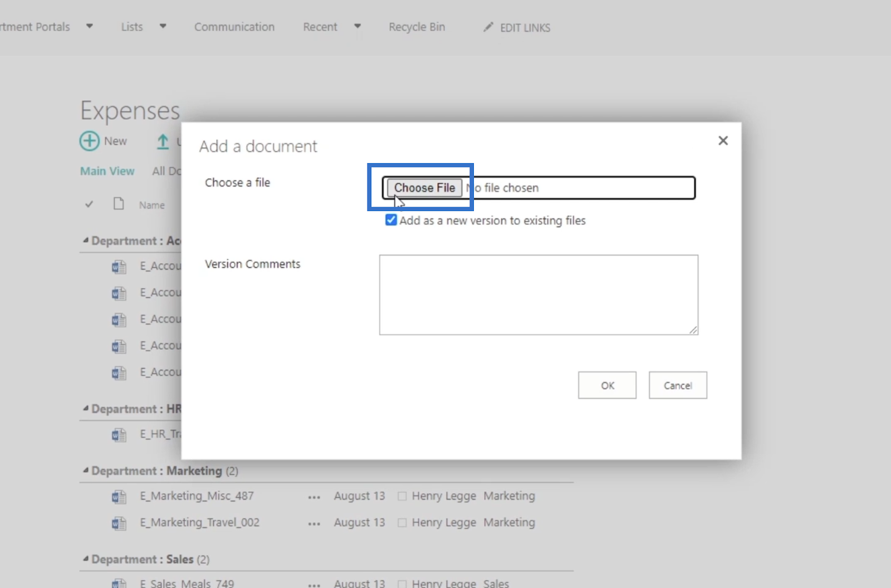
Task: Open the ellipsis menu for E_Marketing_Misc_487
Action: click(x=314, y=497)
